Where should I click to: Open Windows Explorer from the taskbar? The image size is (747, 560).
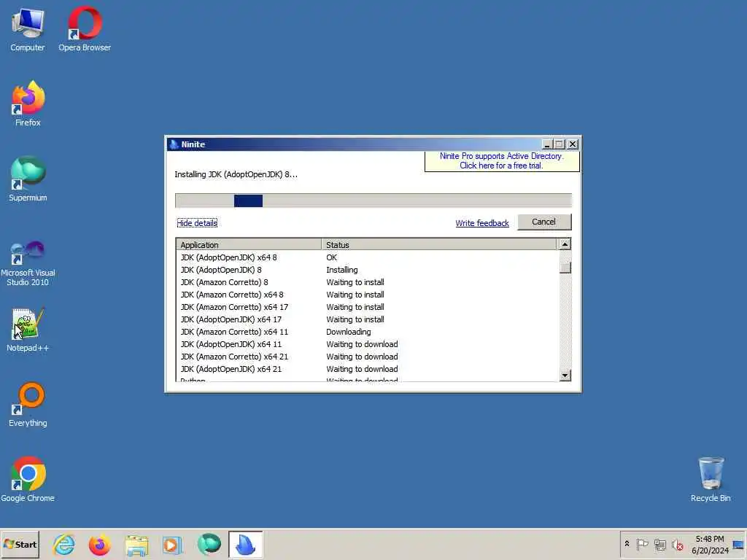136,544
